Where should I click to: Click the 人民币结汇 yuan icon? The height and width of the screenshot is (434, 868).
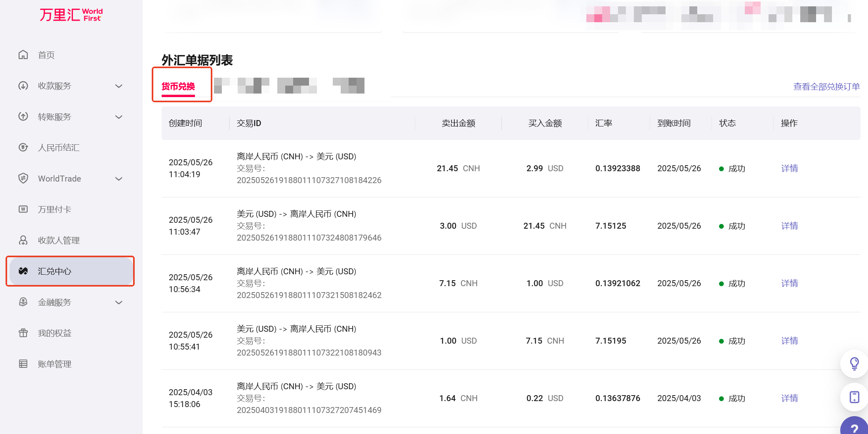pos(23,147)
